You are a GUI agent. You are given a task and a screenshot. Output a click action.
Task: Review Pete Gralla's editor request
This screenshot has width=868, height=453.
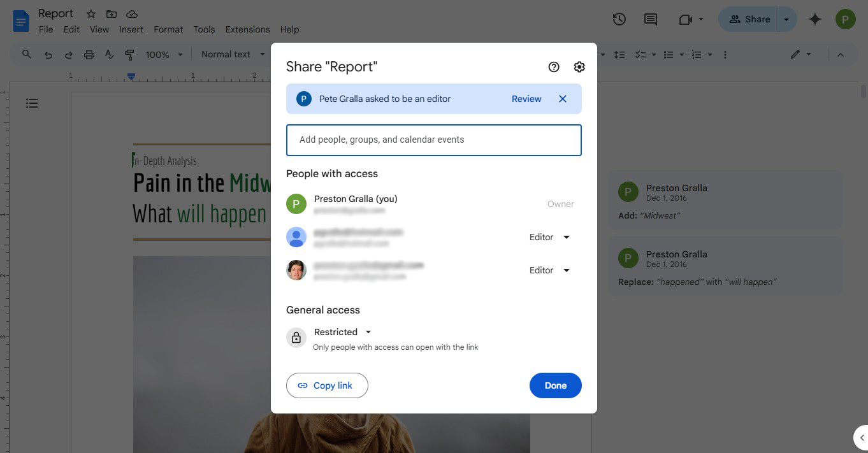point(526,99)
